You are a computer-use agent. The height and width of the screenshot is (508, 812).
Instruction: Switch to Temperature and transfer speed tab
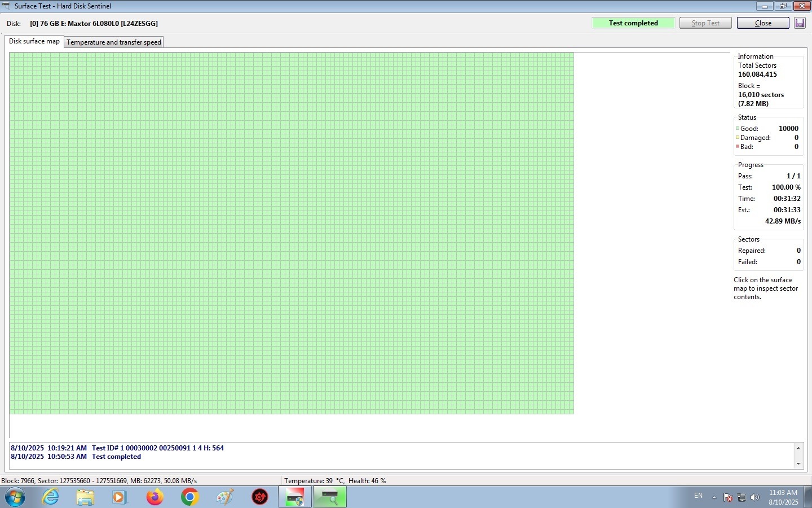(114, 42)
